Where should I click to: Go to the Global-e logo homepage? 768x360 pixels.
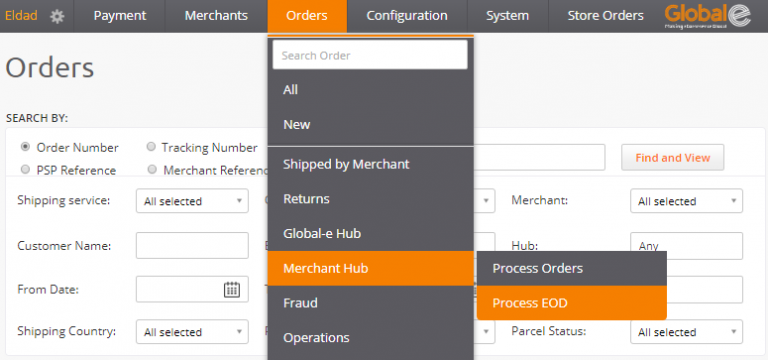(708, 16)
